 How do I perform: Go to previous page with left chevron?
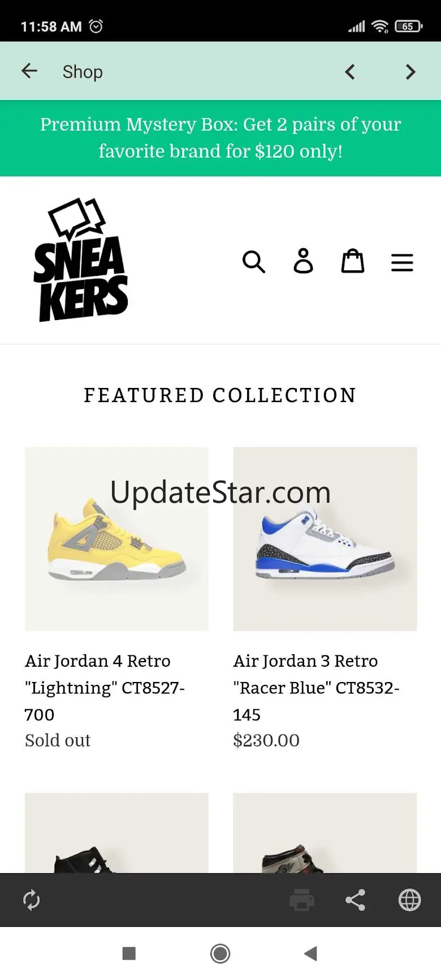click(x=350, y=72)
